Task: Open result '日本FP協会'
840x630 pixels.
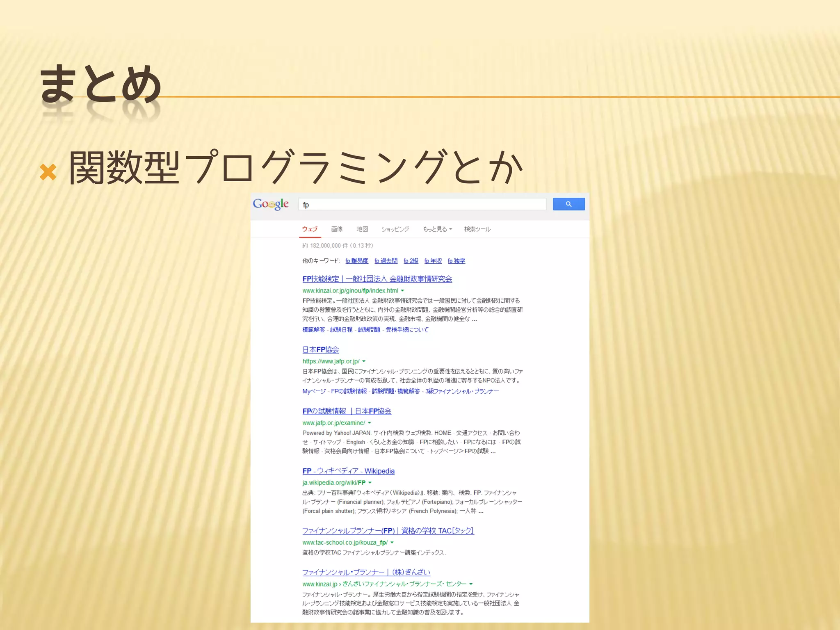Action: (x=321, y=349)
